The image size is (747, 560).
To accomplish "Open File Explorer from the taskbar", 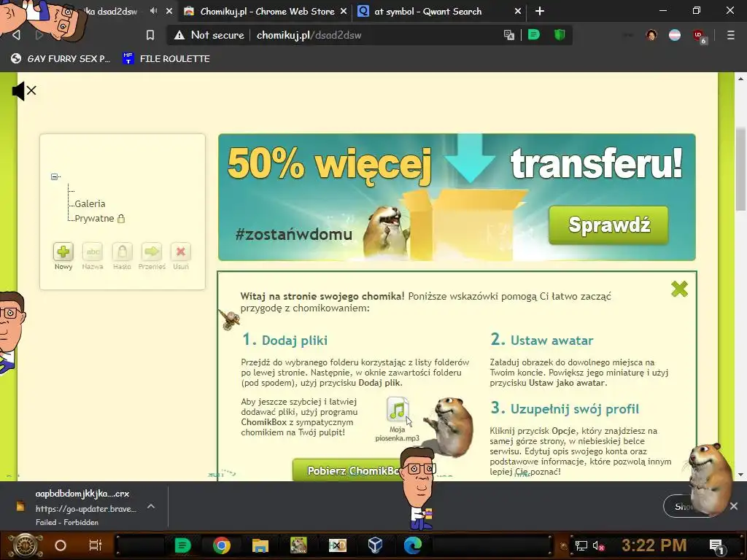I will coord(260,545).
